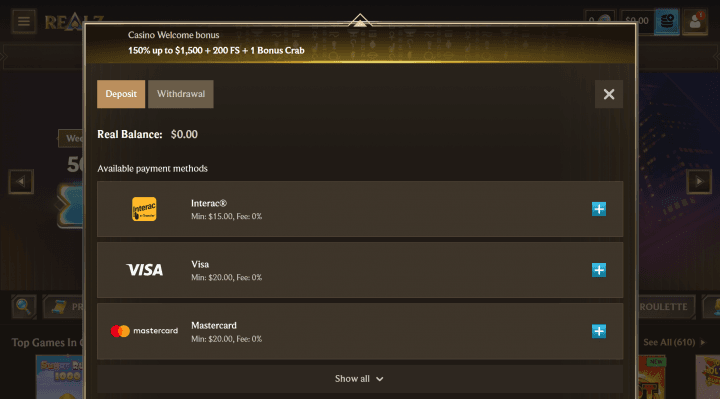Screen dimensions: 720x399
Task: Expand the Interac payment method plus
Action: click(x=599, y=209)
